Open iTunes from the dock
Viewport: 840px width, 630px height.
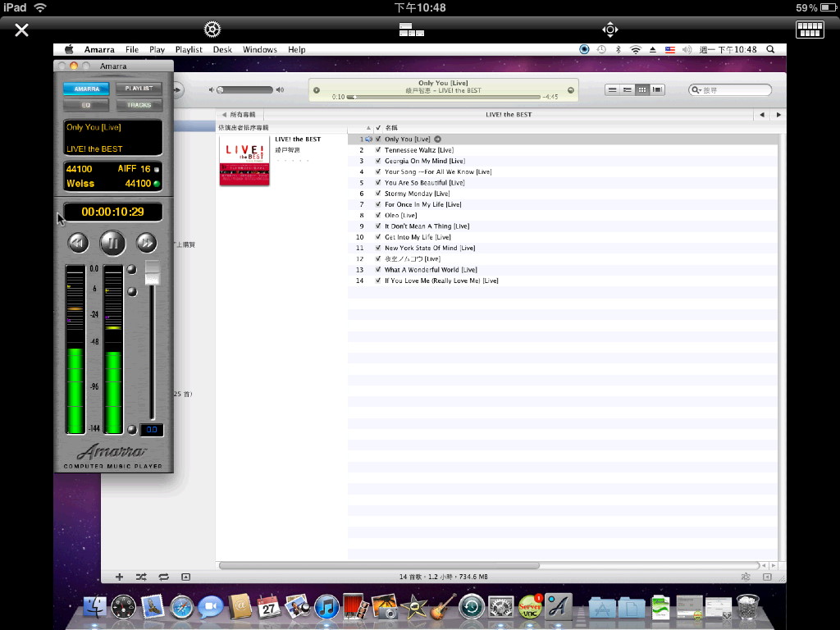point(326,607)
